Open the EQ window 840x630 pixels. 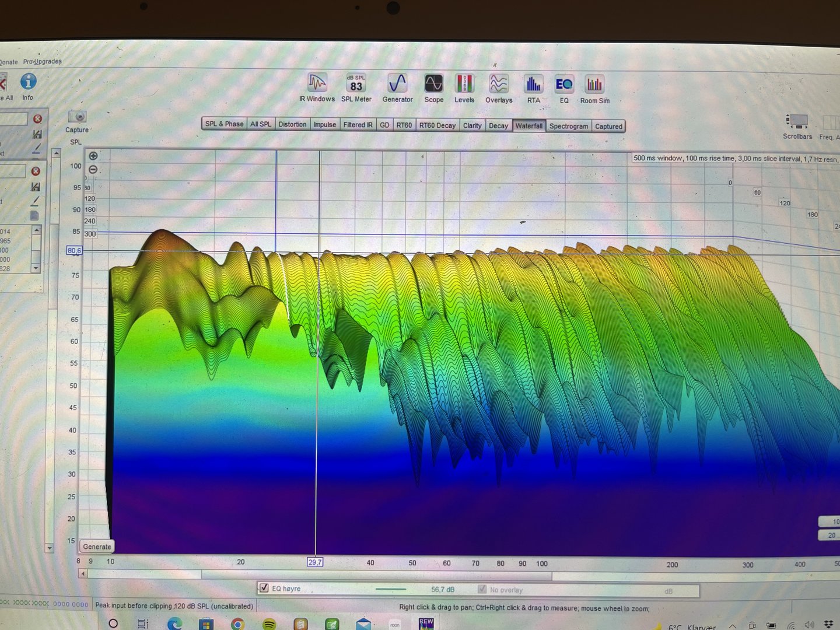point(563,86)
